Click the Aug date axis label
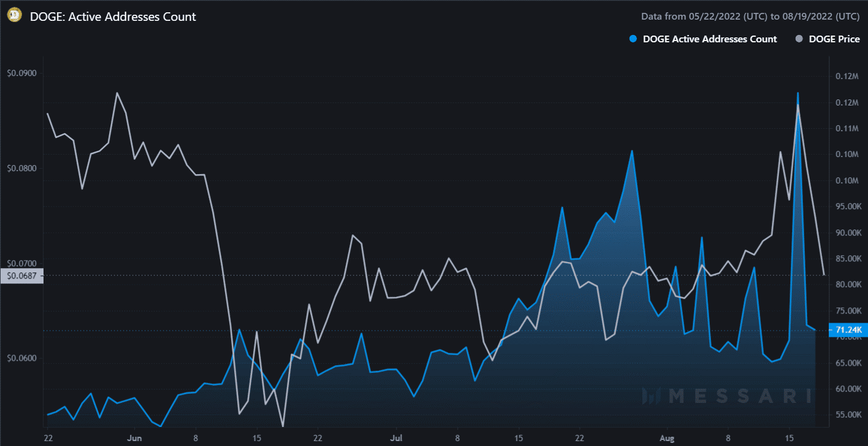This screenshot has width=868, height=446. click(x=667, y=439)
